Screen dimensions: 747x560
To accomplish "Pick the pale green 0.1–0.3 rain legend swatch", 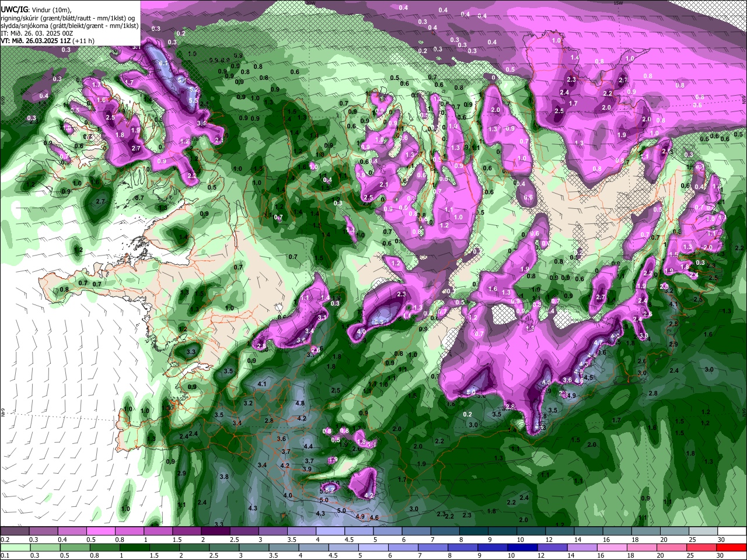I will click(x=15, y=547).
